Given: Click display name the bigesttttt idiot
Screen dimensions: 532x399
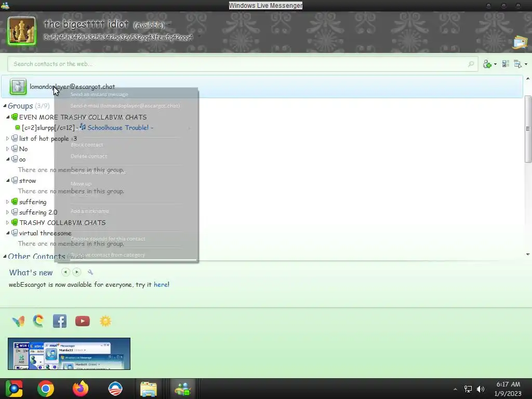Looking at the screenshot, I should (86, 24).
